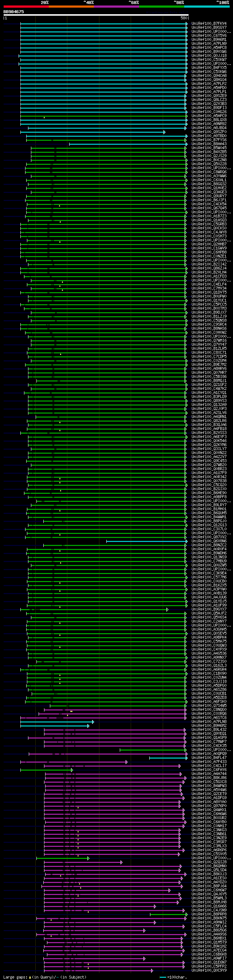The height and width of the screenshot is (980, 233).
Task: Select label UniRef100_C0HG26
Action: point(209,112)
